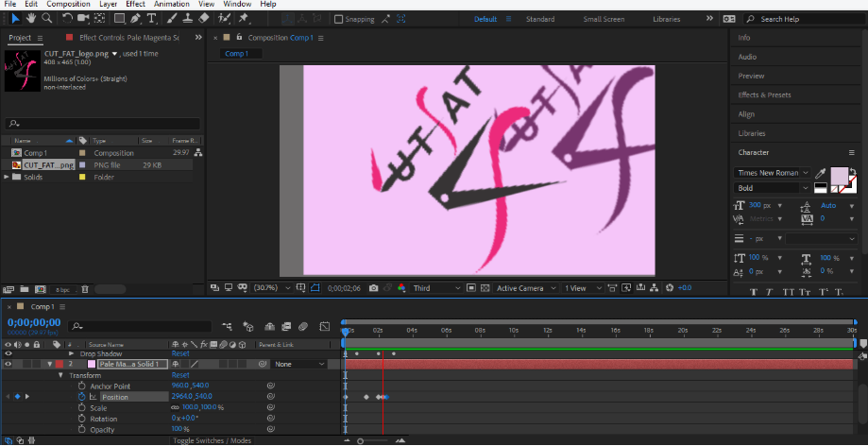
Task: Hide the Pale Magenta Solid layer
Action: 9,364
